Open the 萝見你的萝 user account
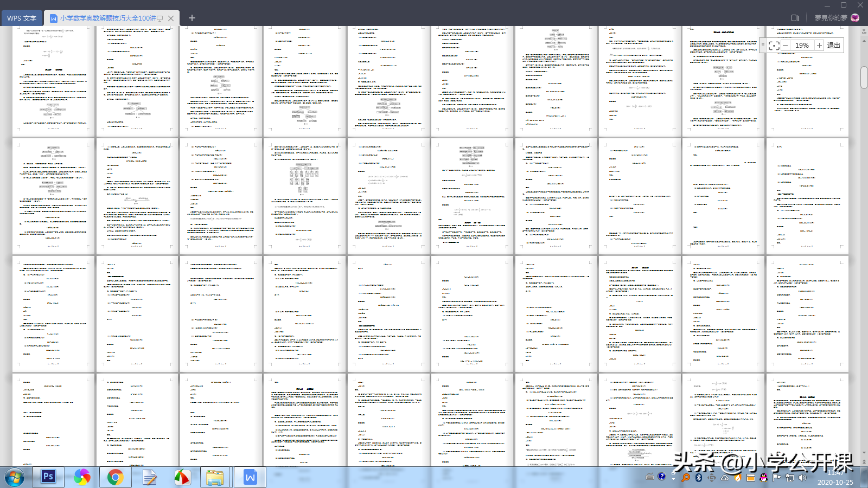The width and height of the screenshot is (868, 488). [x=831, y=18]
